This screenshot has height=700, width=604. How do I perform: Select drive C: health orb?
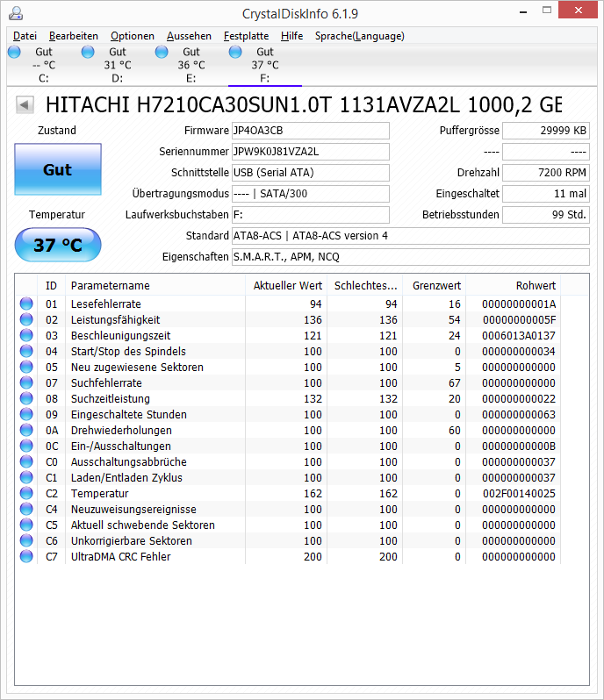tap(14, 52)
